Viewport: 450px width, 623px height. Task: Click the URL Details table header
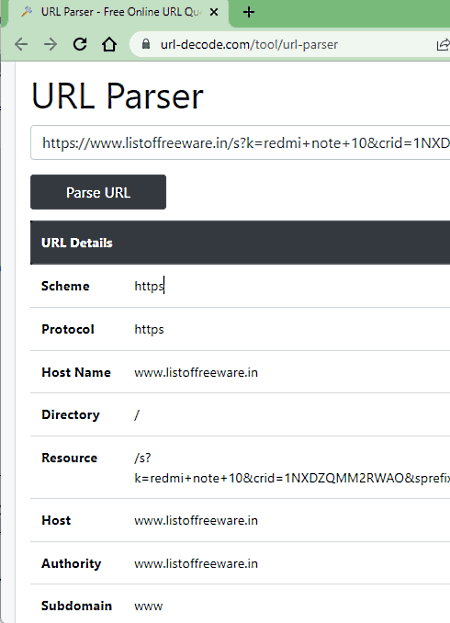point(240,243)
